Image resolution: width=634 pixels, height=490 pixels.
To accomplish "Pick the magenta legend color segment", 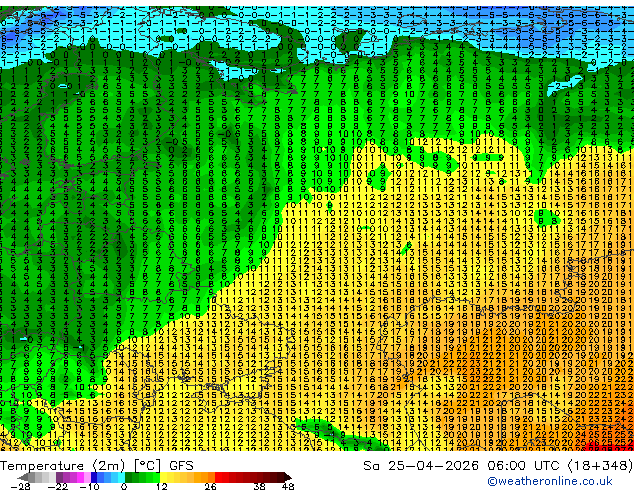I will click(x=80, y=477).
